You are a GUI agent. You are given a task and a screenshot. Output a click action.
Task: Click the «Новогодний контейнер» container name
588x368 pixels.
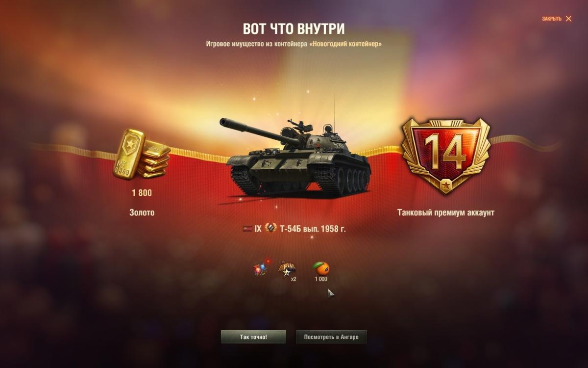pos(346,44)
